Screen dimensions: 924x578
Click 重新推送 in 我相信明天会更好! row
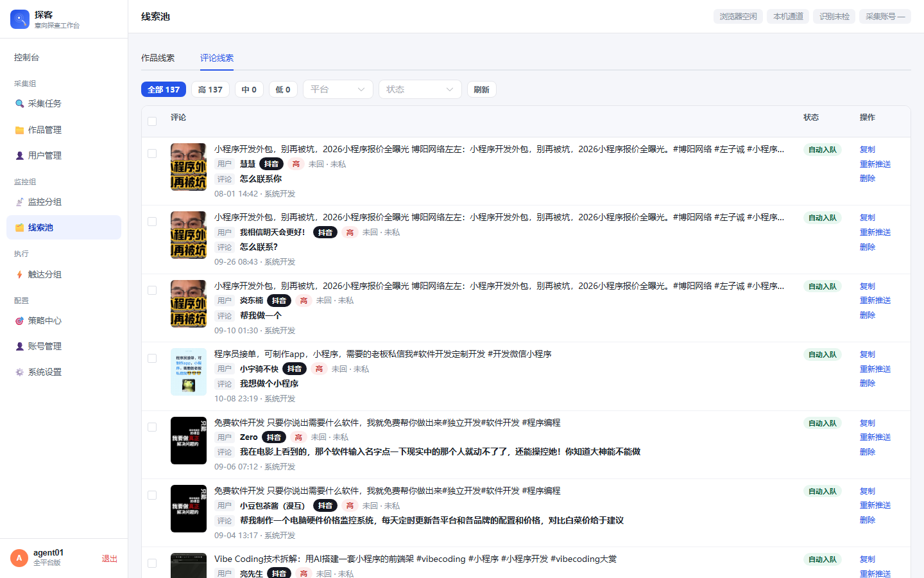coord(875,232)
